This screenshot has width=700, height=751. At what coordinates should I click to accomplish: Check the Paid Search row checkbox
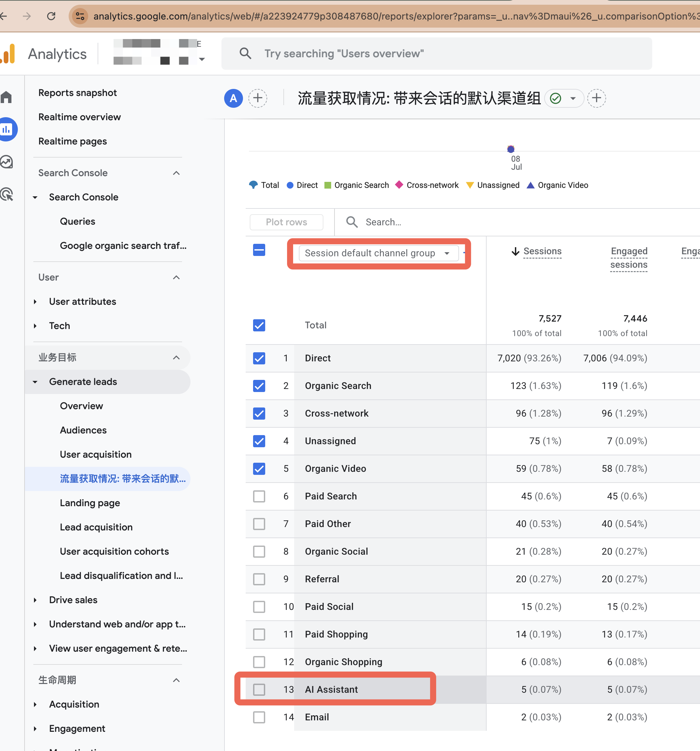tap(259, 496)
